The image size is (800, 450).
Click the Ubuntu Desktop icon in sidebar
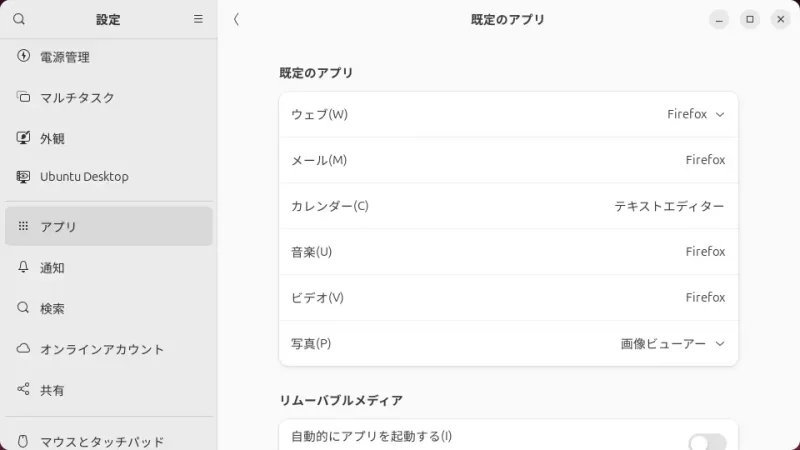click(x=24, y=176)
